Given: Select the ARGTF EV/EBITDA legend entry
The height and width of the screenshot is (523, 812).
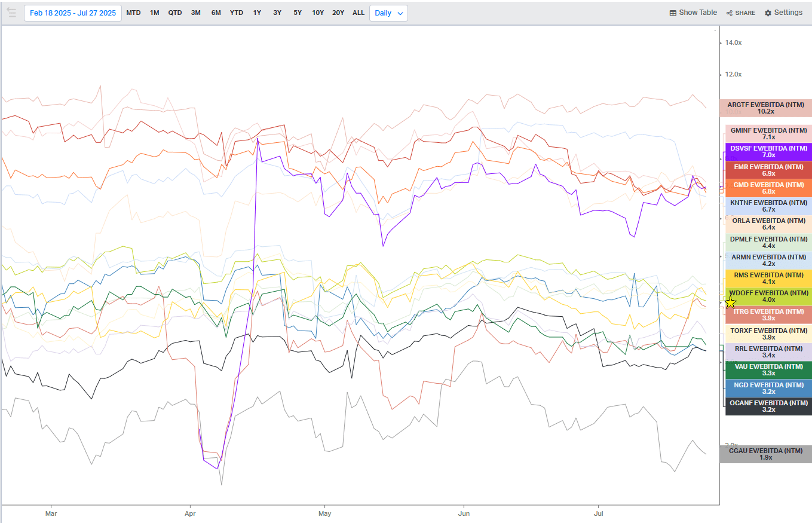Looking at the screenshot, I should (x=767, y=108).
